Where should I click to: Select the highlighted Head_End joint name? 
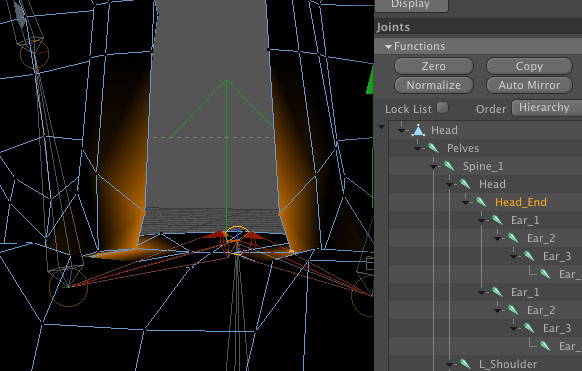tap(521, 202)
